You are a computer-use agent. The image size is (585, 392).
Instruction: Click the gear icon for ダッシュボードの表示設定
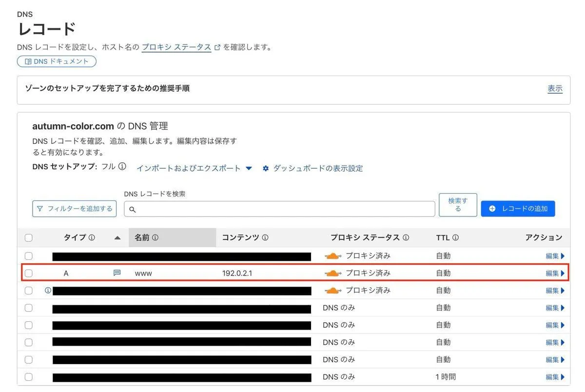click(266, 168)
